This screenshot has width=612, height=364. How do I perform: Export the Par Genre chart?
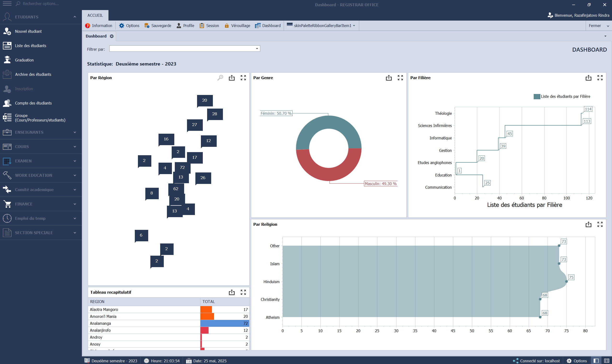pos(389,78)
